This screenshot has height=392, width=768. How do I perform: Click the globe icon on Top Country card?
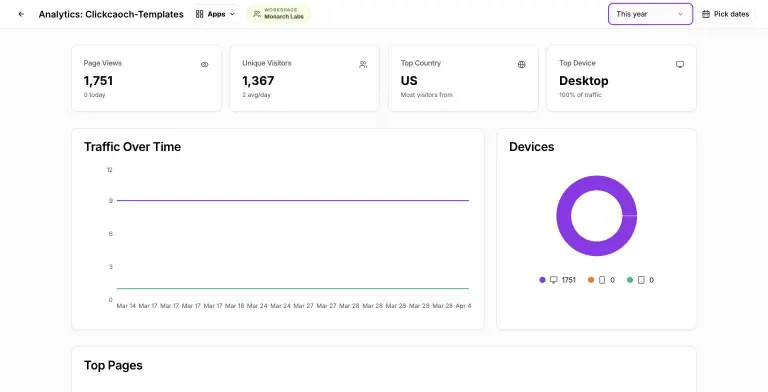point(522,65)
